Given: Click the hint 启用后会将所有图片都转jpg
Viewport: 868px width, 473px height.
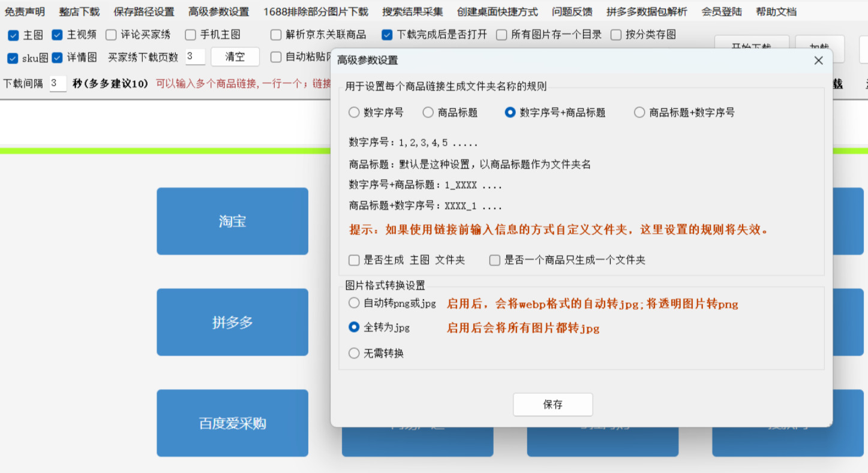Looking at the screenshot, I should [x=522, y=328].
